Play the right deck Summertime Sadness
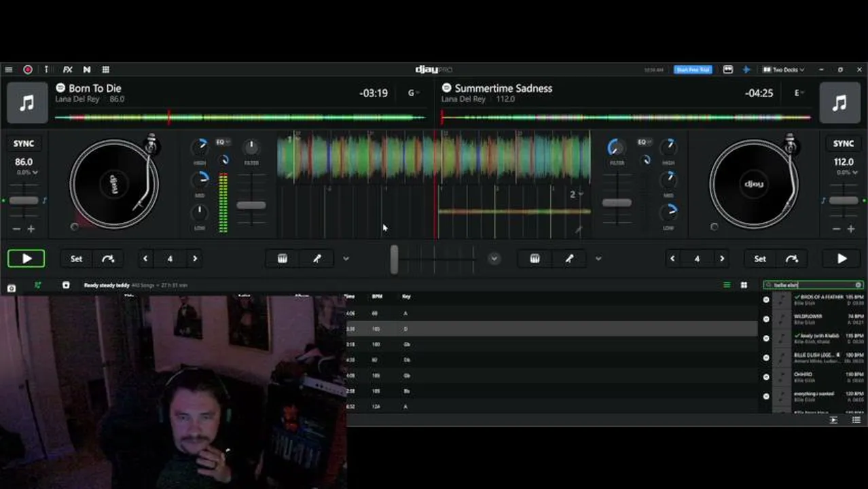The width and height of the screenshot is (868, 489). (842, 258)
